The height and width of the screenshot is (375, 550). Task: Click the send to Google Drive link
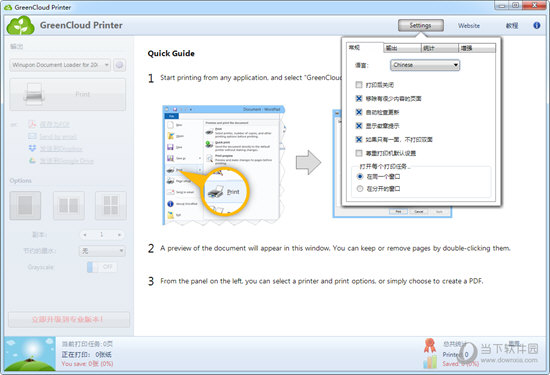66,161
